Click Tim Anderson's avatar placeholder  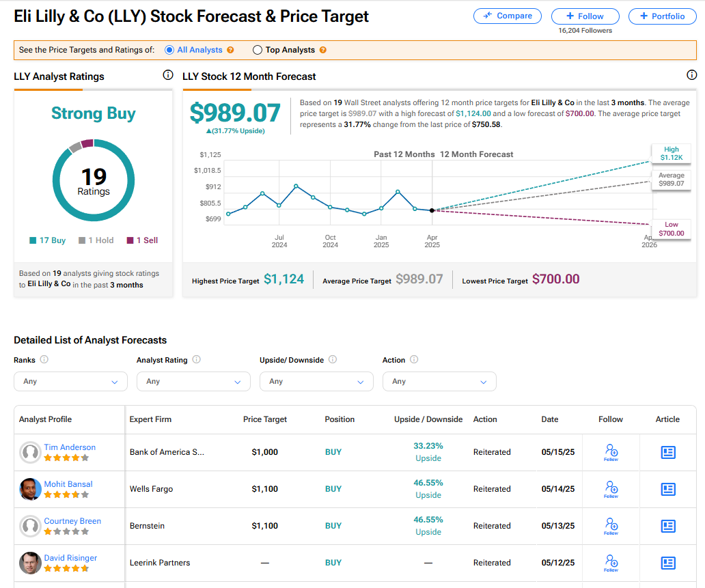pyautogui.click(x=30, y=452)
